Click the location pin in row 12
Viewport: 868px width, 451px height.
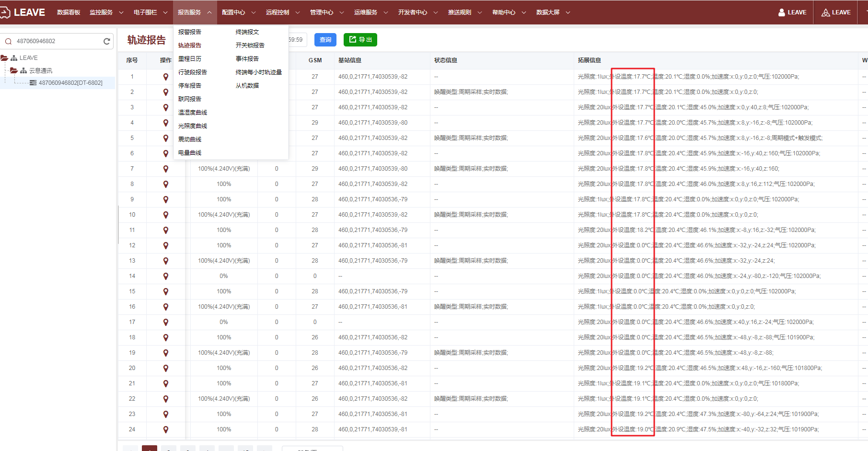[166, 245]
